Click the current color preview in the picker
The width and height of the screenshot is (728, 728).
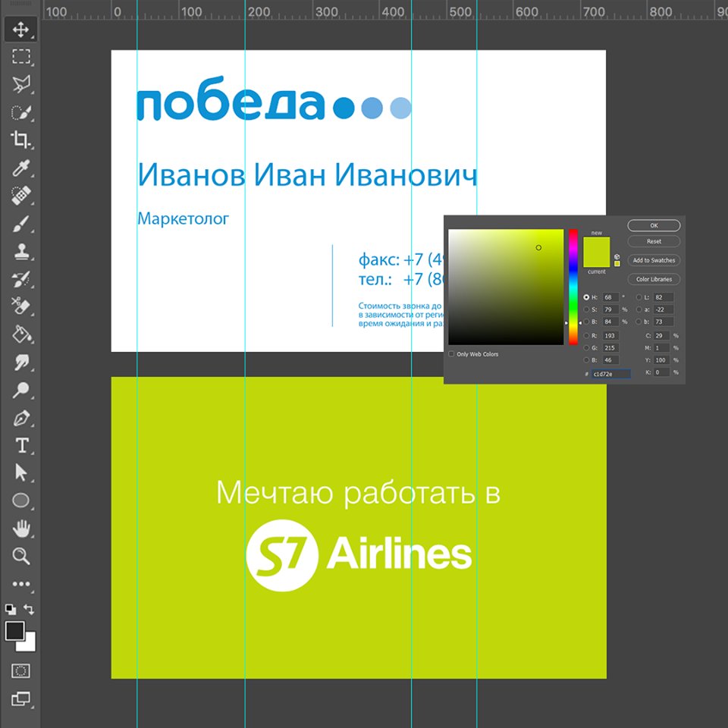[x=597, y=260]
